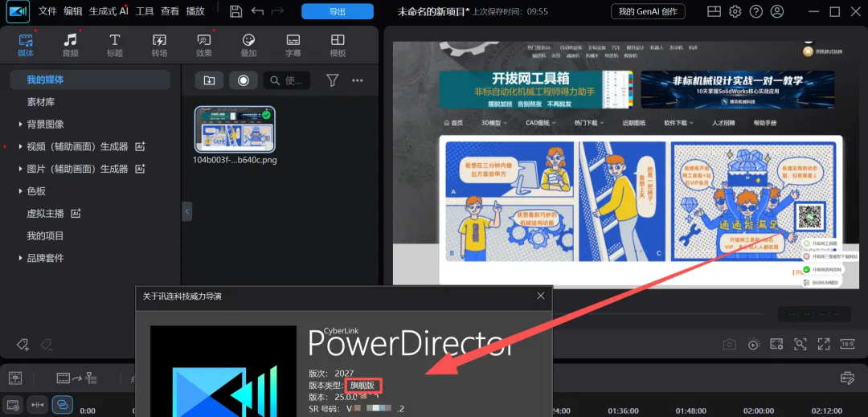Select 素材库 in the sidebar

point(41,102)
